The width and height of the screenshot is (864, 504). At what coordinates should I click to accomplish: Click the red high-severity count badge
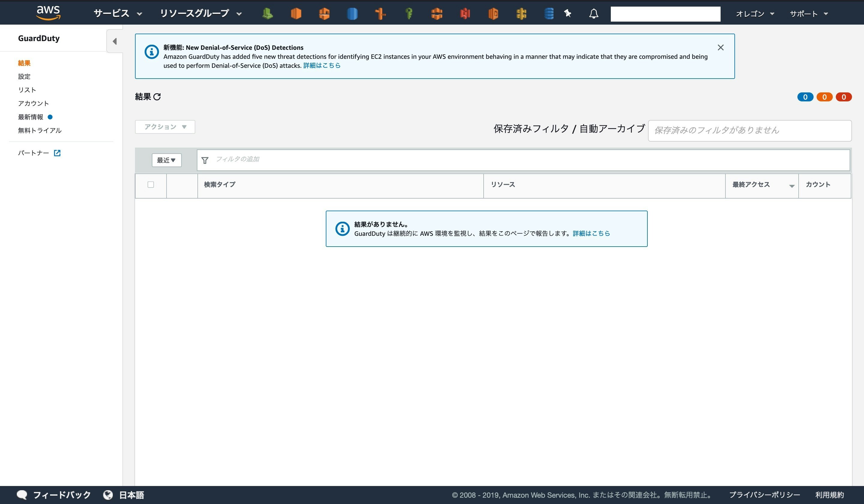[843, 97]
